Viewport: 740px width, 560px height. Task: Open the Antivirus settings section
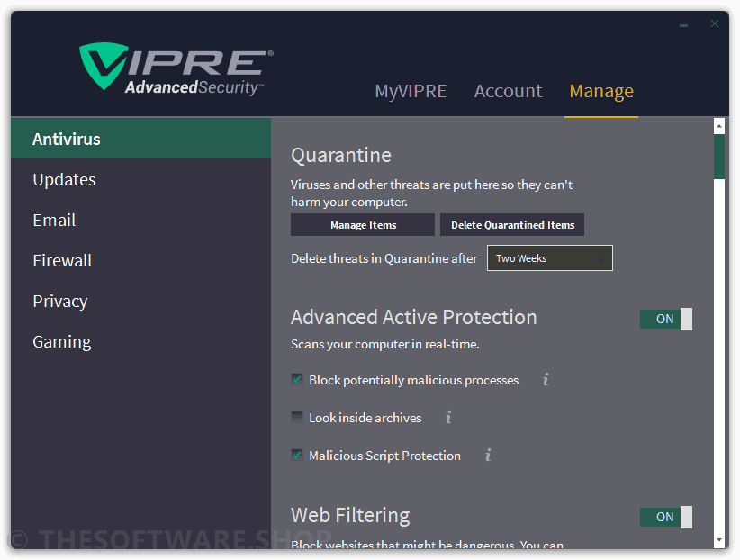tap(141, 139)
